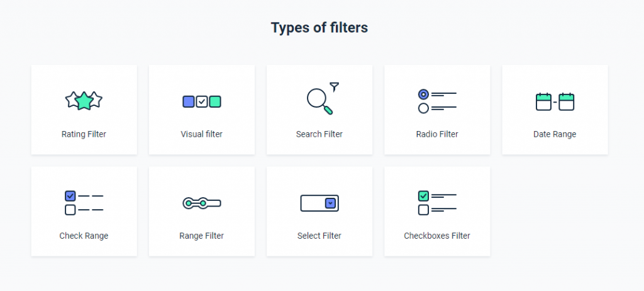Click the Check Range label

tap(84, 236)
